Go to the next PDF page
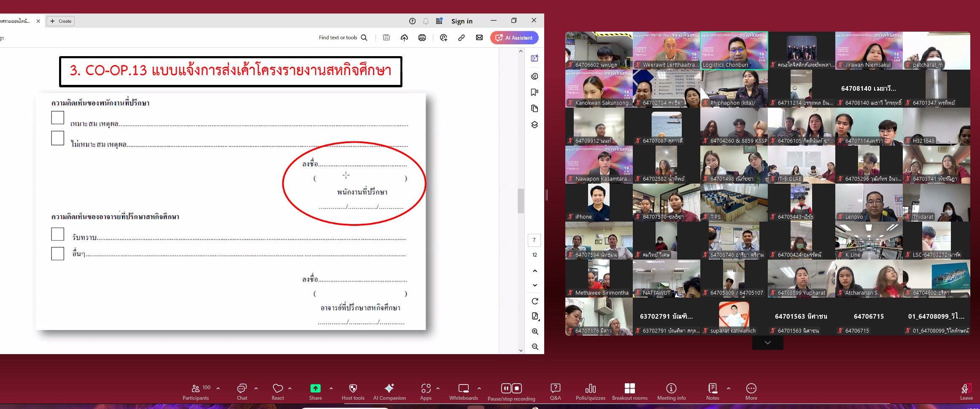The image size is (980, 409). [x=535, y=285]
